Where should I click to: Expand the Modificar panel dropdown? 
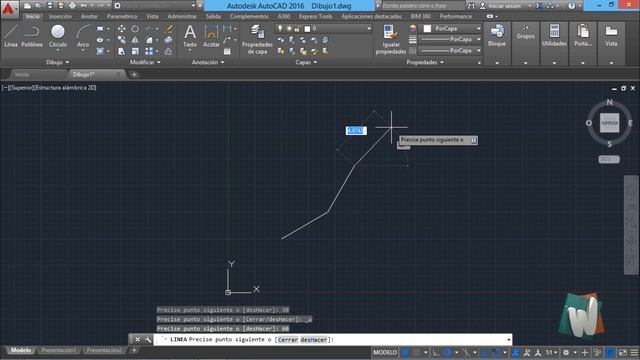(x=145, y=62)
